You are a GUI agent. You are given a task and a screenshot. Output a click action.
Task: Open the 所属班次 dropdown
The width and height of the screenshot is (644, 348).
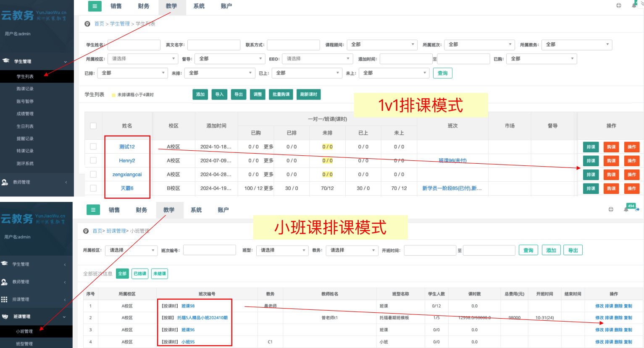click(x=479, y=44)
